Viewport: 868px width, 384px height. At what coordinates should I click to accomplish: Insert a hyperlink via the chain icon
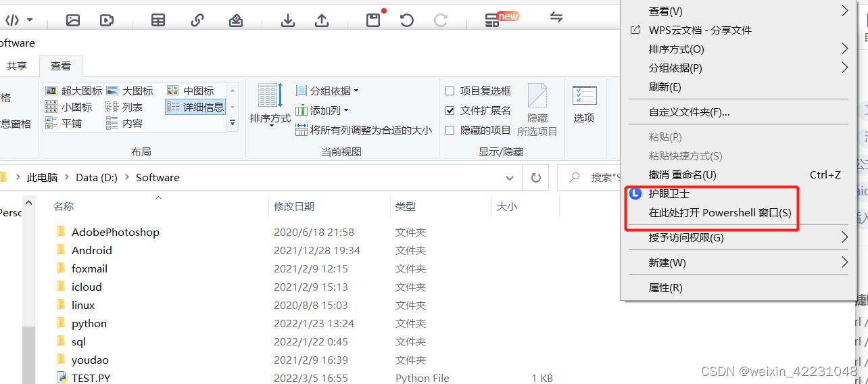pos(197,20)
